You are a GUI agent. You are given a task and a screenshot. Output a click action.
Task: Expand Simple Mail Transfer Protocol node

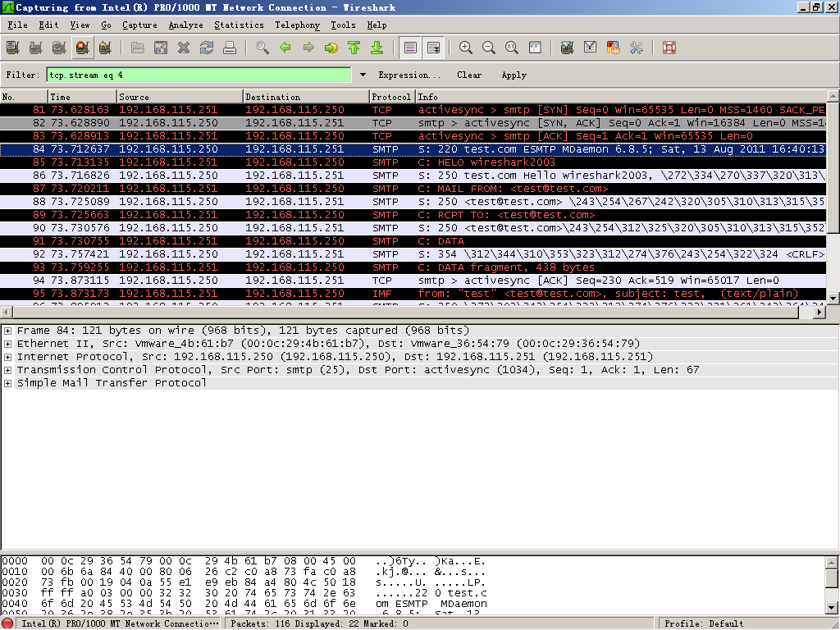[x=7, y=383]
